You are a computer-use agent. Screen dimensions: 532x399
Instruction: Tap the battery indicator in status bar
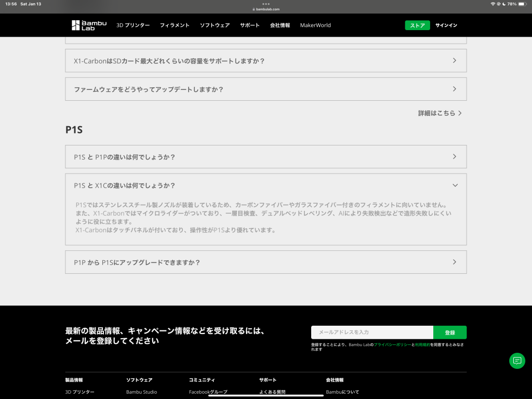(522, 4)
